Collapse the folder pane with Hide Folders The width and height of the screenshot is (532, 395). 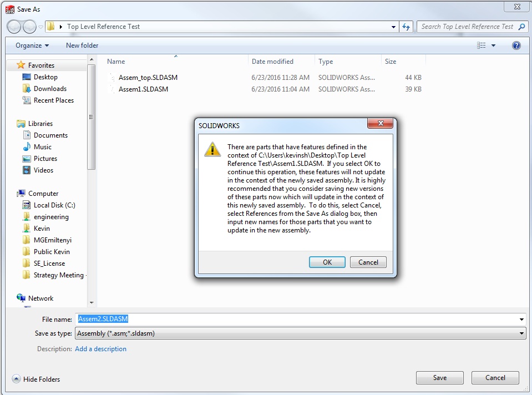(36, 379)
